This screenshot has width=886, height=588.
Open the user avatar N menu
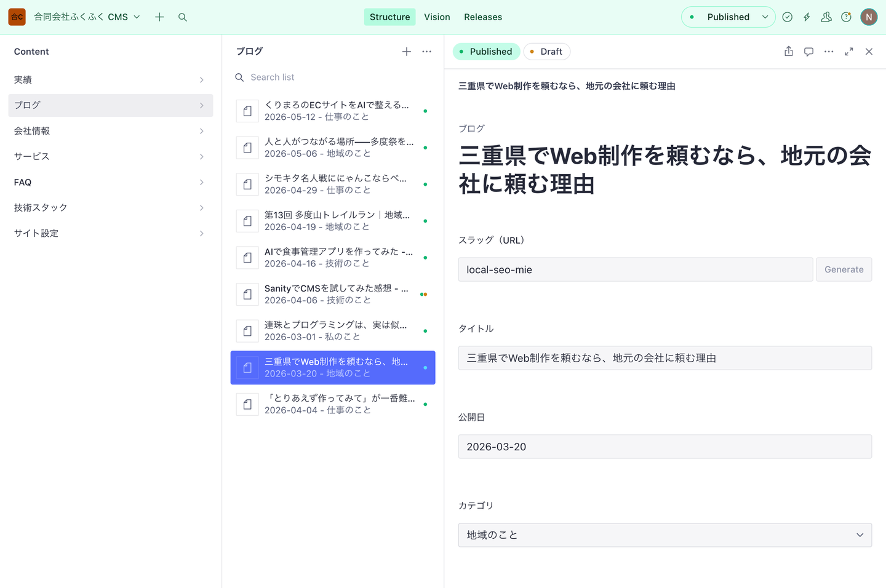click(x=869, y=17)
